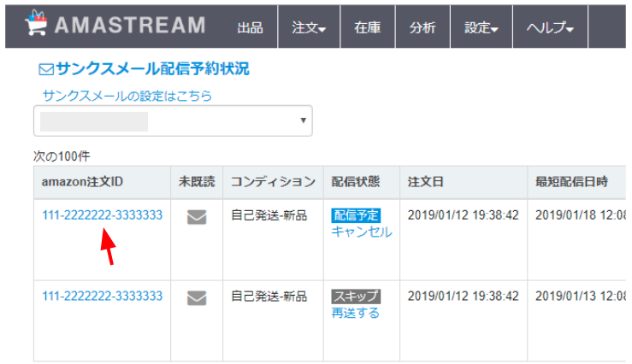Click the AMASTREAM shopping cart logo icon
Screen dimensions: 632x364
tap(36, 23)
